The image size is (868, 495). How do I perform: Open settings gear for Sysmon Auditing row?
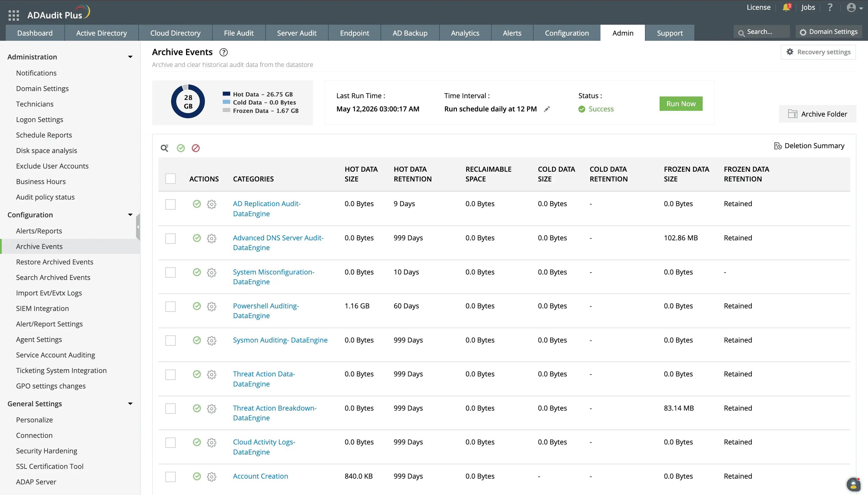click(x=211, y=341)
